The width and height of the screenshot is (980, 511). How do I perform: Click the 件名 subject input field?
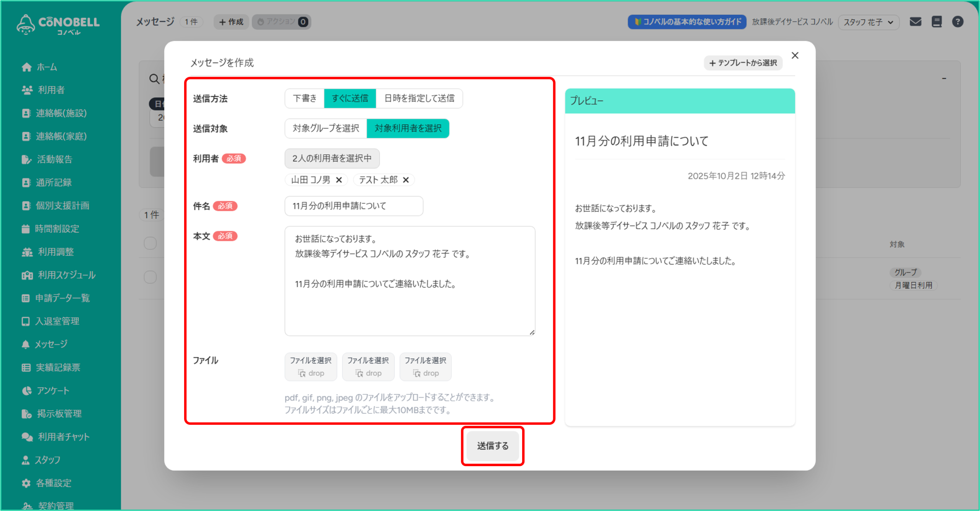354,206
